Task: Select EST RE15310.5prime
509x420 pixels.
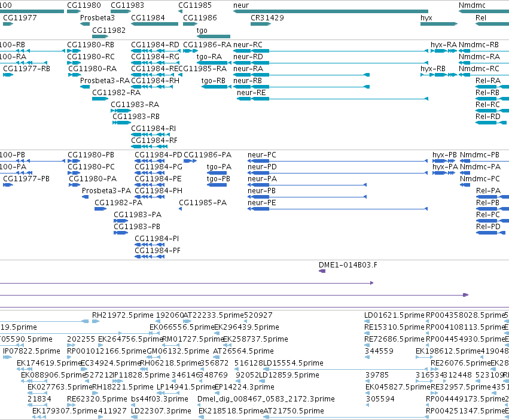Action: [x=394, y=327]
